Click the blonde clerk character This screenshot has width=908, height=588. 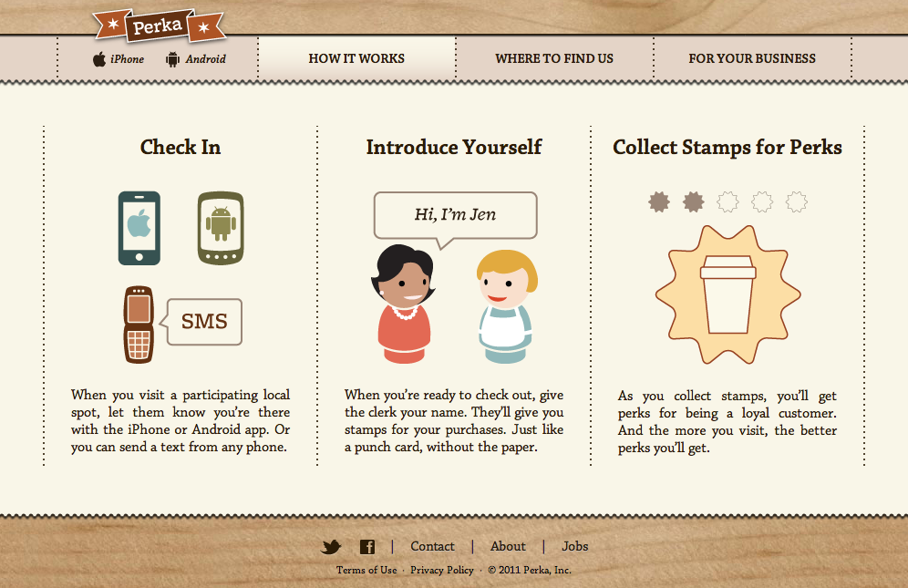506,306
